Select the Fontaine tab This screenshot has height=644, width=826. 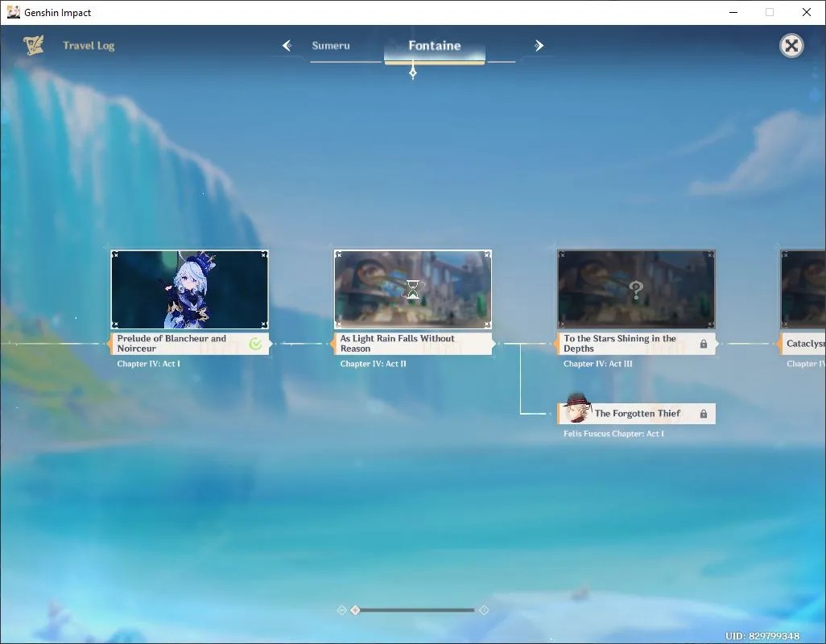pos(435,45)
